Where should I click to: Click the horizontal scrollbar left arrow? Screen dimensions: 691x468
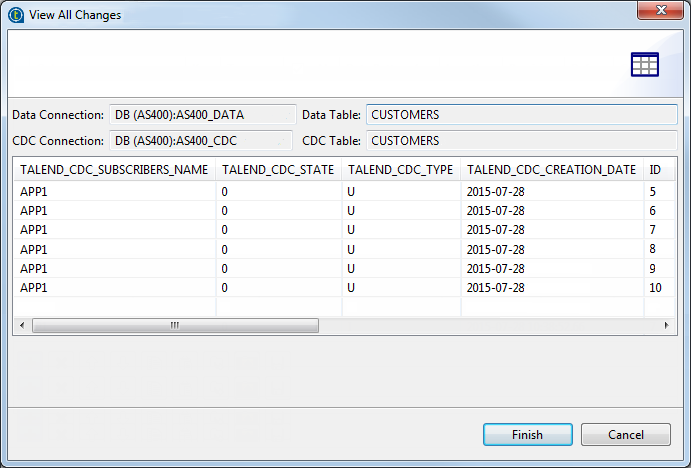(x=22, y=326)
